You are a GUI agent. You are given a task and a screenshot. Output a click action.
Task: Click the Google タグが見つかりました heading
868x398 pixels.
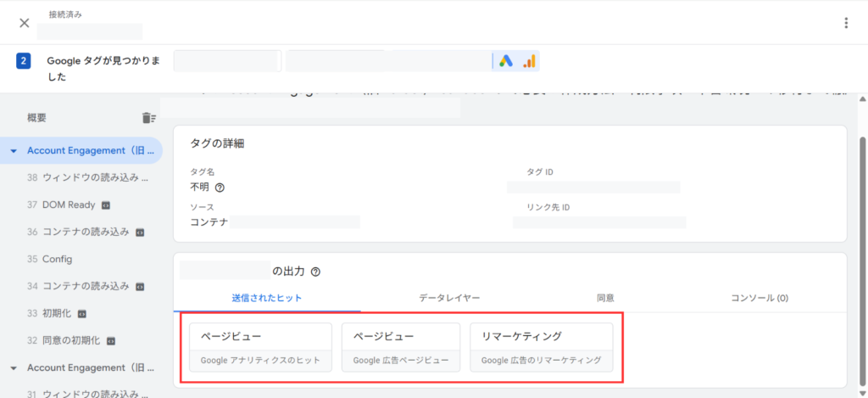[103, 69]
